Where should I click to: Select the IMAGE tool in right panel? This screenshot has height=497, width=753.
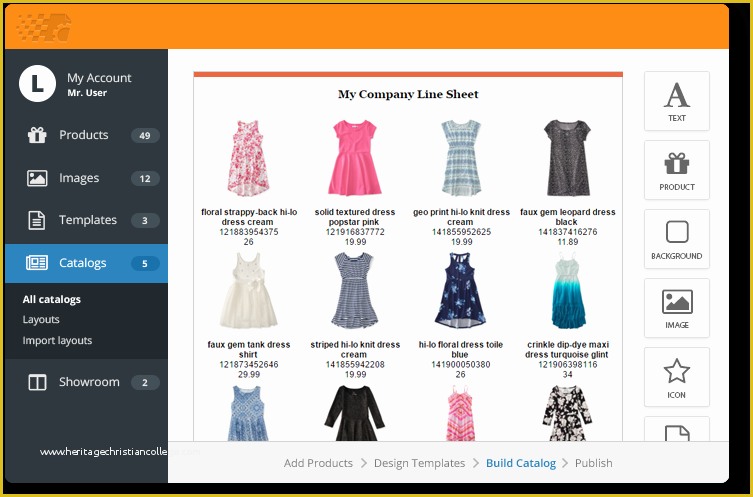pyautogui.click(x=677, y=308)
